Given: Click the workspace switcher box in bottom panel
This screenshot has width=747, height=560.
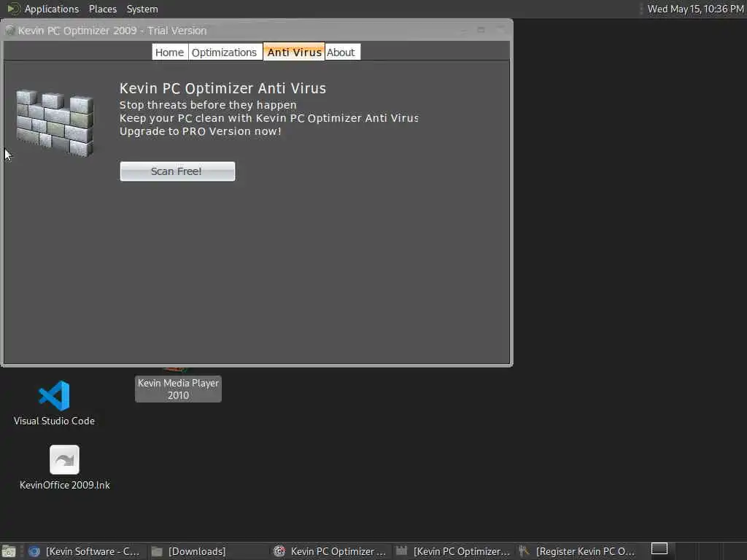Looking at the screenshot, I should click(x=659, y=548).
